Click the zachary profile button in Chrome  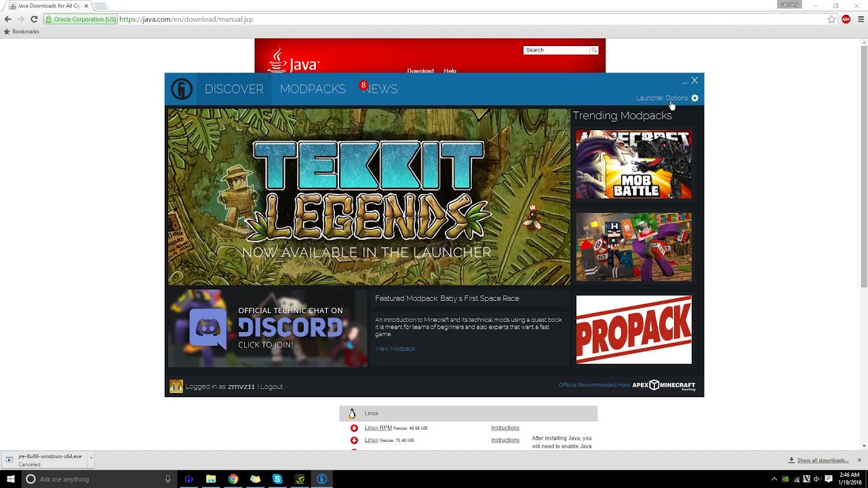790,4
